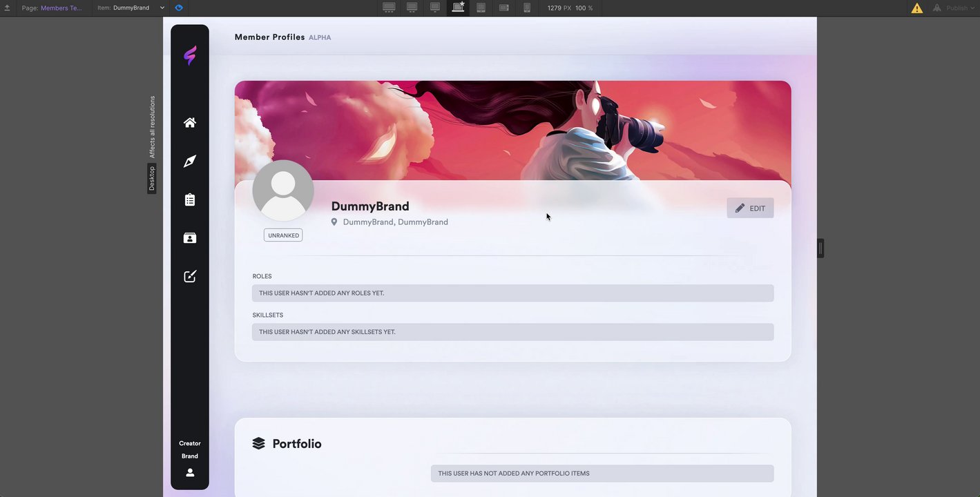The width and height of the screenshot is (980, 497).
Task: Click the upload arrow icon in top bar
Action: point(7,8)
